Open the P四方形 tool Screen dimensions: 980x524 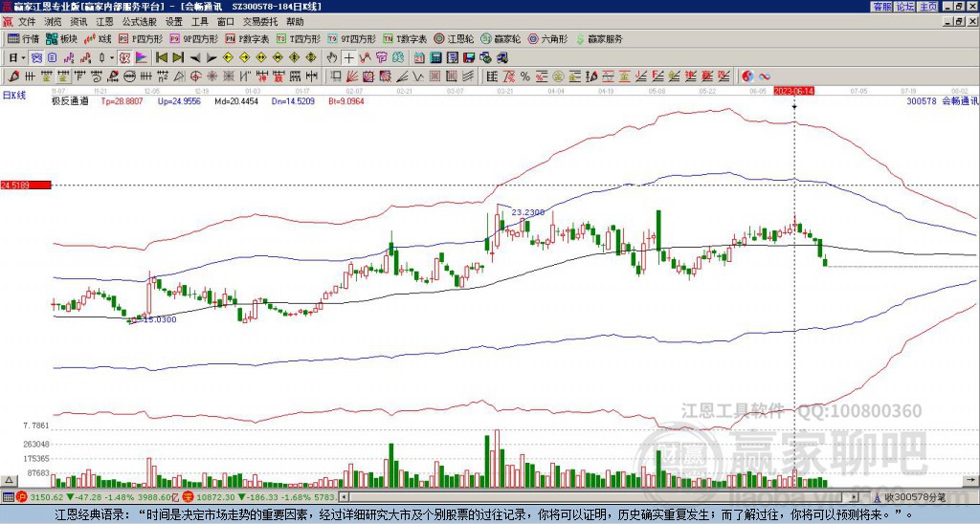(141, 38)
